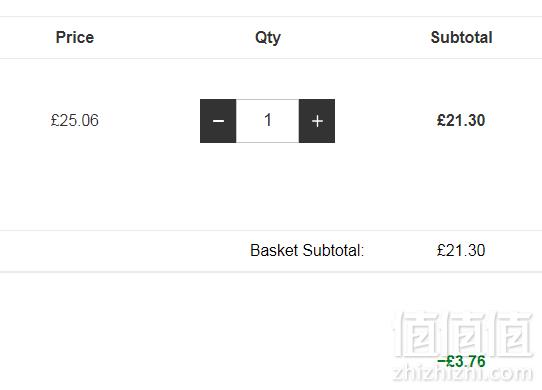The image size is (542, 390).
Task: Click the divider above Basket Subtotal row
Action: click(271, 230)
